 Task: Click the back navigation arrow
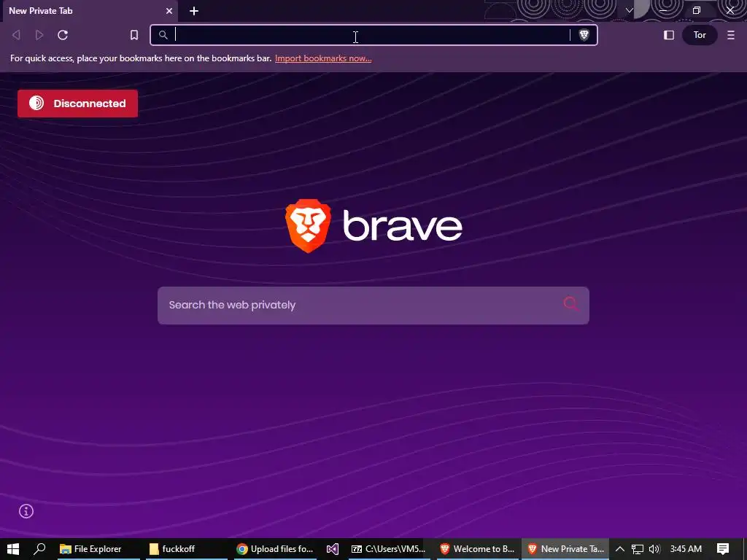click(16, 35)
